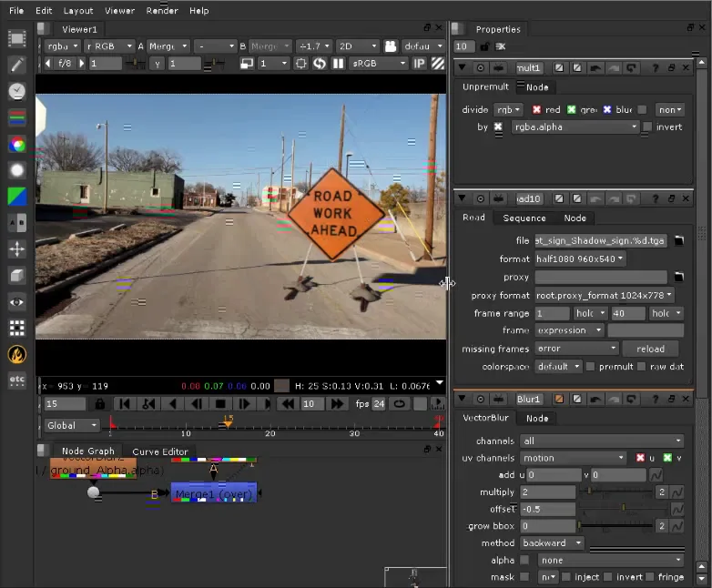Jump to the first frame
This screenshot has height=588, width=712.
[125, 403]
